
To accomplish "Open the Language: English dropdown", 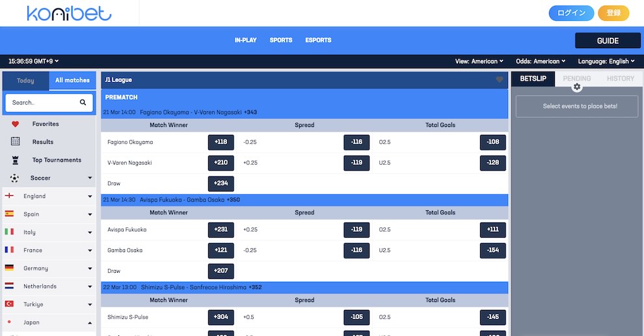I will point(606,61).
